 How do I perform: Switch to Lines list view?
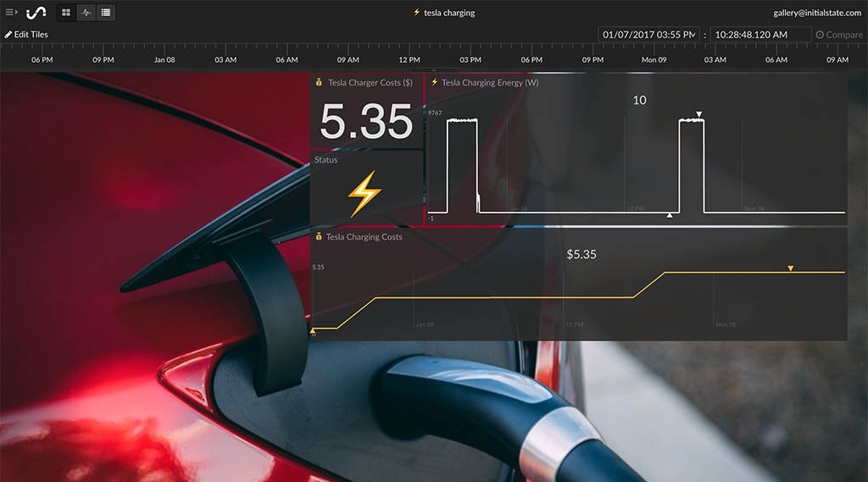click(x=105, y=13)
